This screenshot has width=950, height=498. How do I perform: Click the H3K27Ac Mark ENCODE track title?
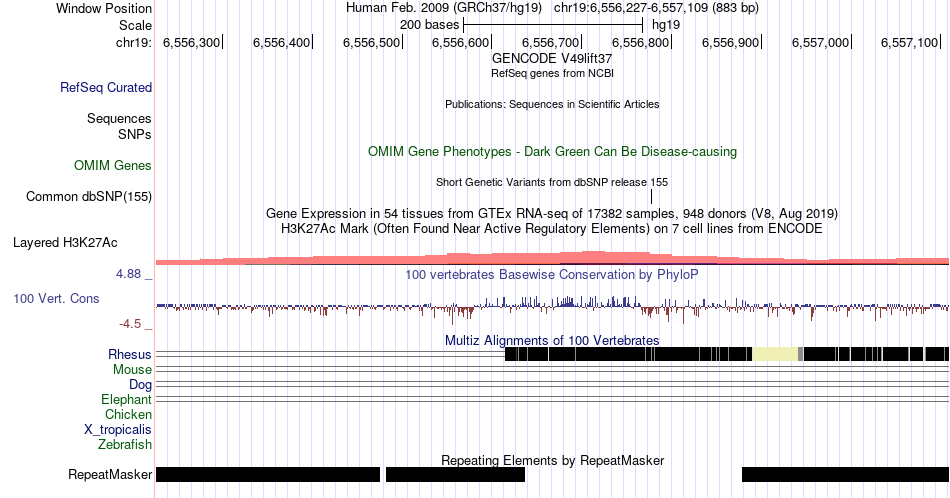coord(552,228)
